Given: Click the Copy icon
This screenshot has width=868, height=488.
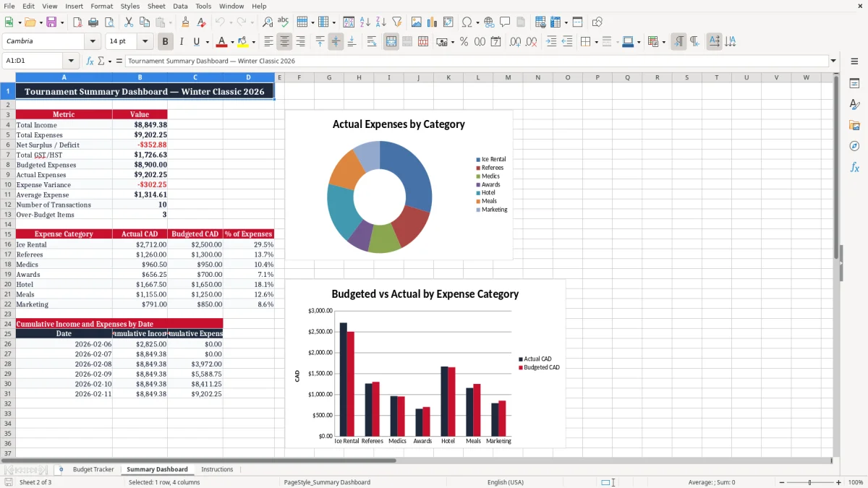Looking at the screenshot, I should [144, 22].
